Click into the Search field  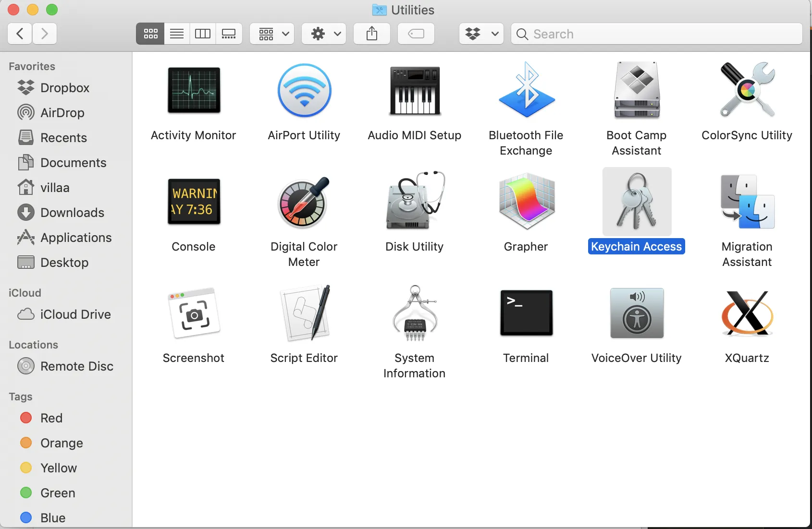657,34
